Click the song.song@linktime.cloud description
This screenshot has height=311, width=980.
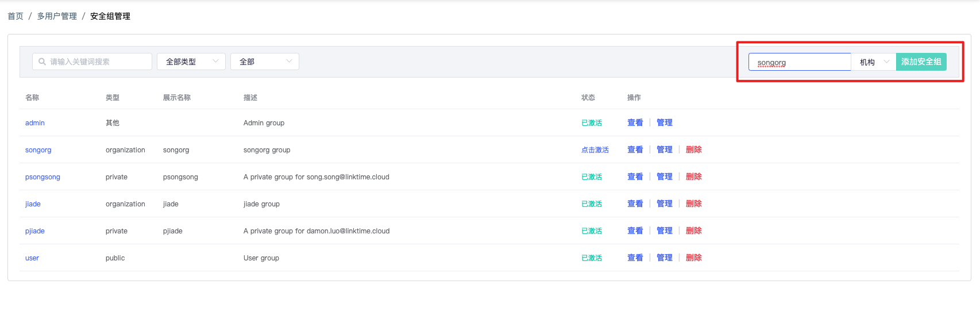click(x=317, y=177)
